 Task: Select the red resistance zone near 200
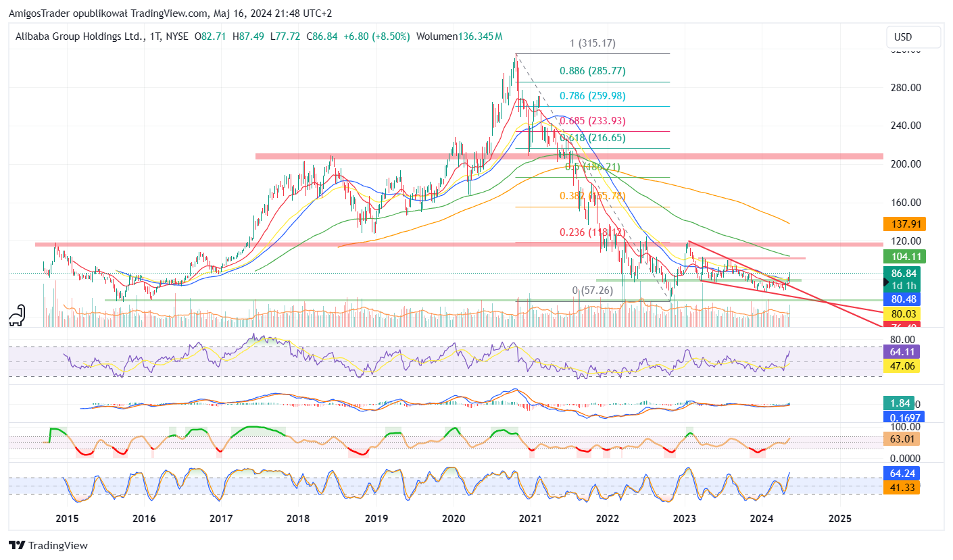pos(569,157)
